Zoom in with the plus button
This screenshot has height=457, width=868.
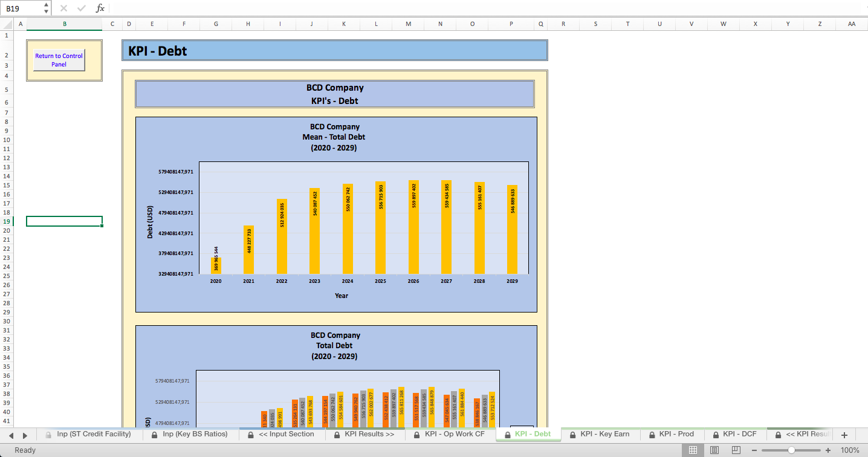point(828,450)
